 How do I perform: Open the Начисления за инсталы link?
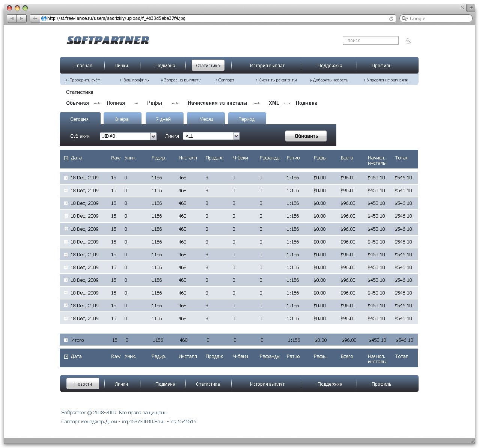coord(218,103)
